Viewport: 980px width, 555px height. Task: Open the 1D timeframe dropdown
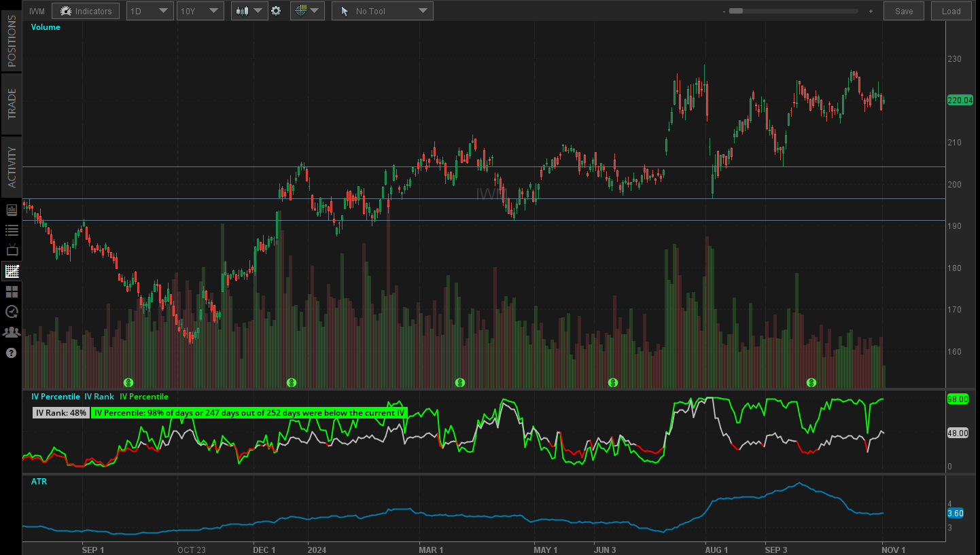(150, 10)
